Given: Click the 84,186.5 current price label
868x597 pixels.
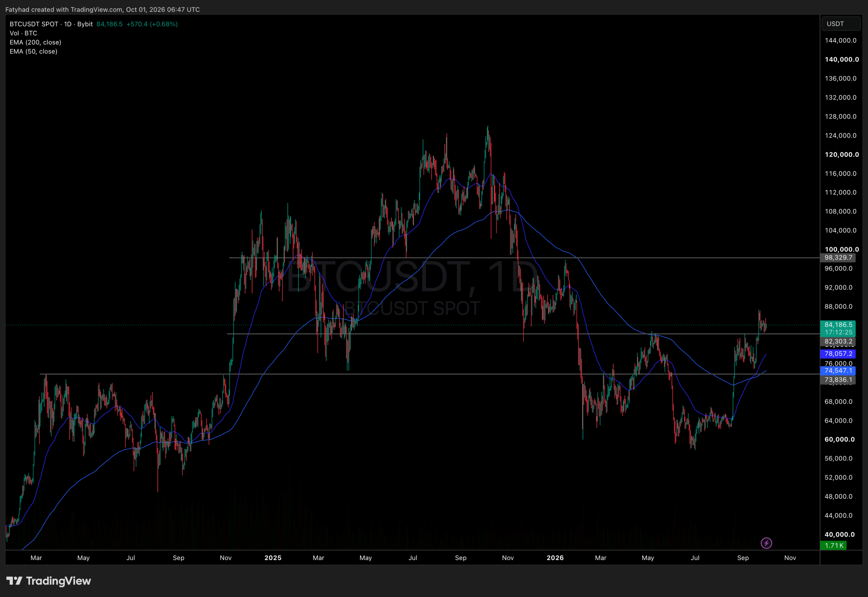Looking at the screenshot, I should point(839,325).
